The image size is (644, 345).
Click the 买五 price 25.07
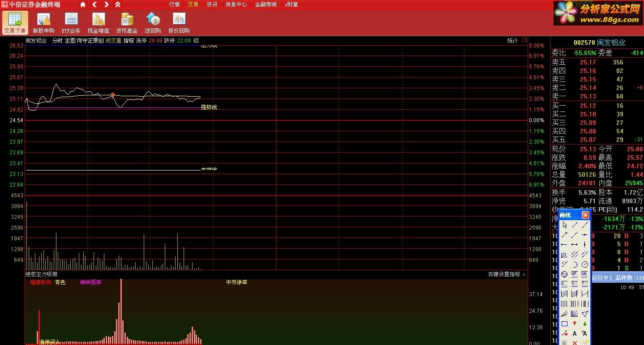point(588,140)
